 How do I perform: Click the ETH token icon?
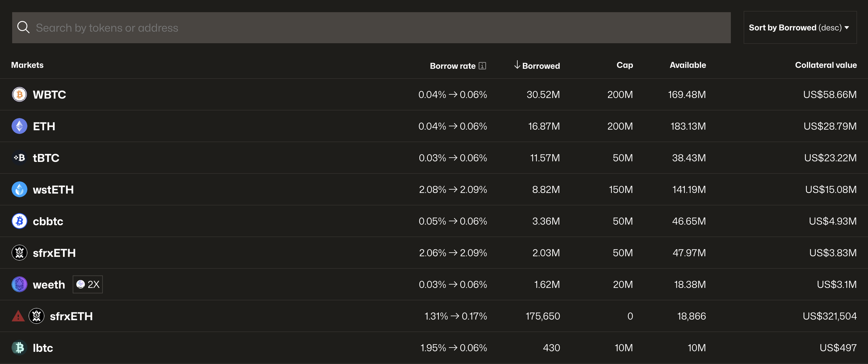[19, 126]
